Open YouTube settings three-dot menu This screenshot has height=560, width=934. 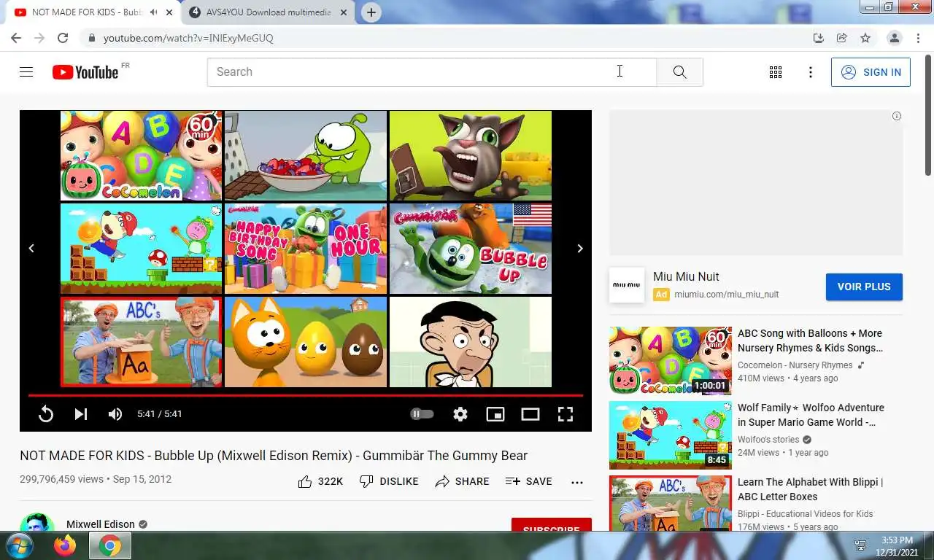tap(811, 72)
